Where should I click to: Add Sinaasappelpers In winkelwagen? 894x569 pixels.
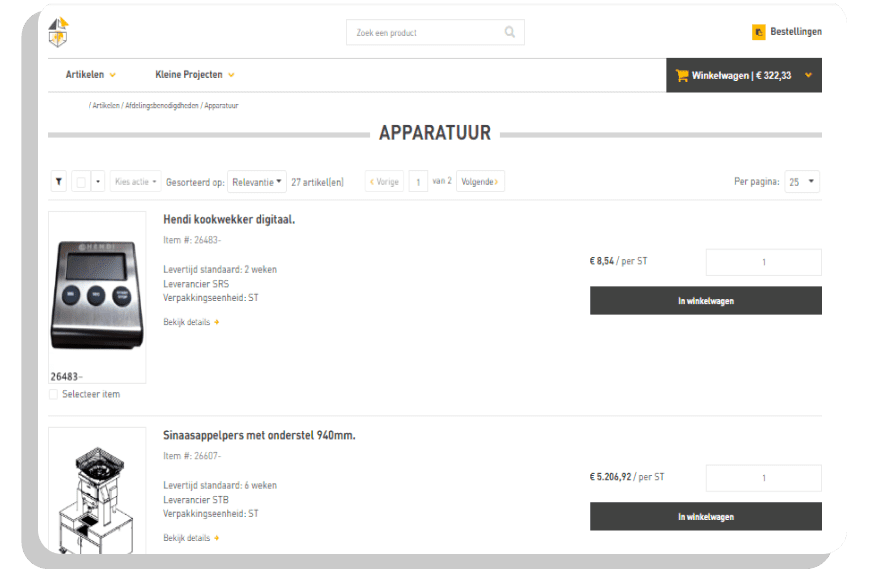(706, 517)
